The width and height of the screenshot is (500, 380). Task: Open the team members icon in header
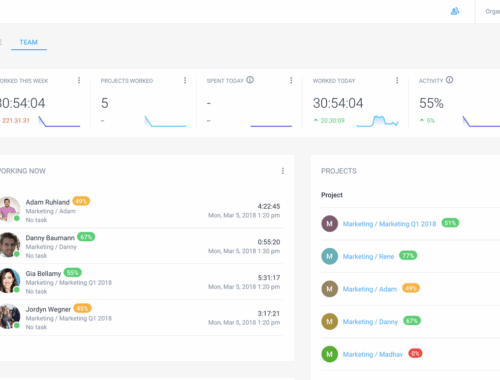(455, 11)
